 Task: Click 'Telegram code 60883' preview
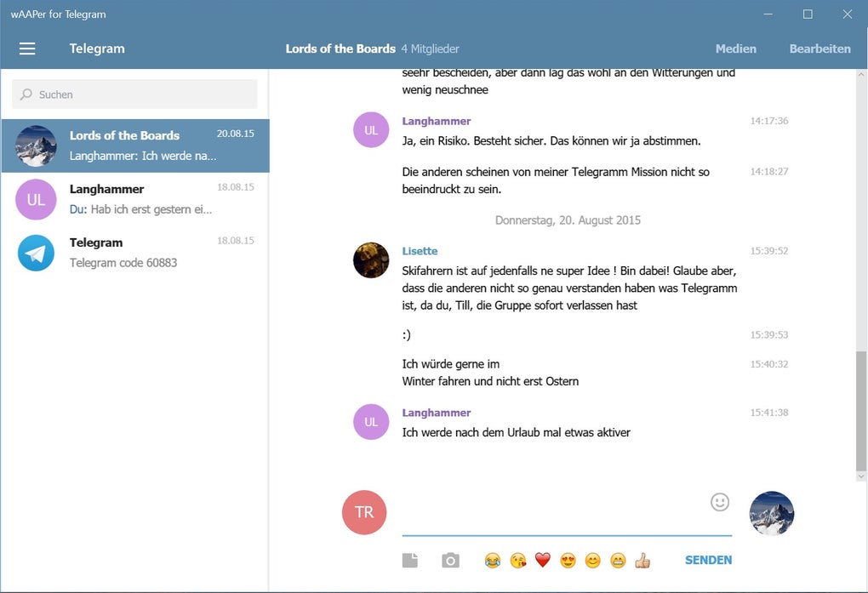(123, 262)
